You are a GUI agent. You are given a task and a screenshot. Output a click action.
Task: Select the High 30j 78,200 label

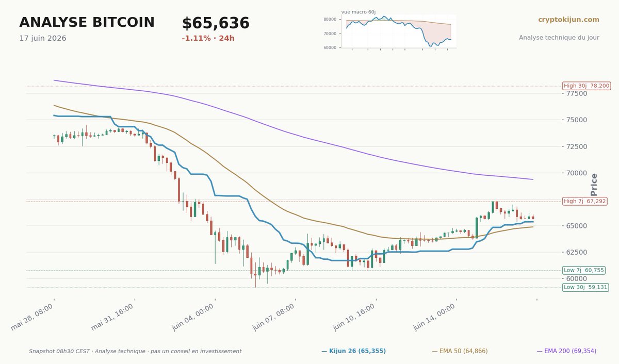click(587, 86)
